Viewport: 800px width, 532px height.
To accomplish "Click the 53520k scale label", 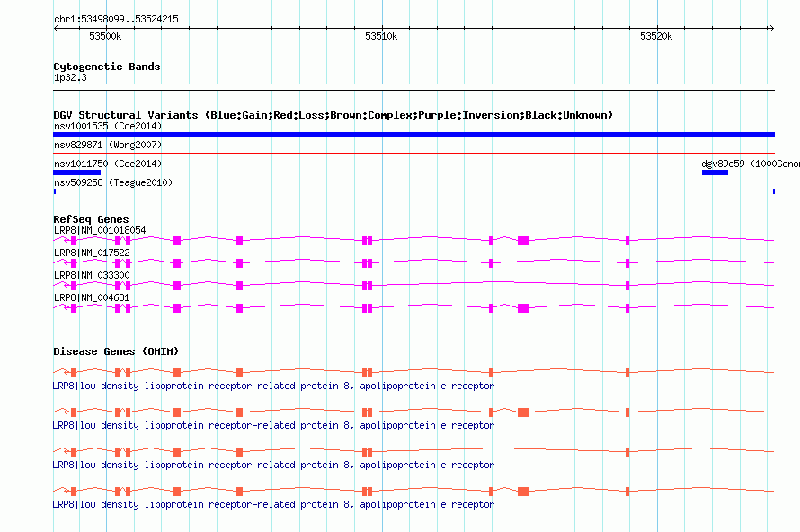I will point(656,36).
